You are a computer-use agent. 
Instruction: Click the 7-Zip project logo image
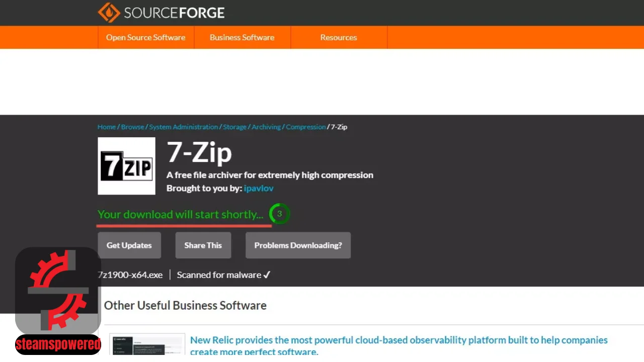point(126,166)
